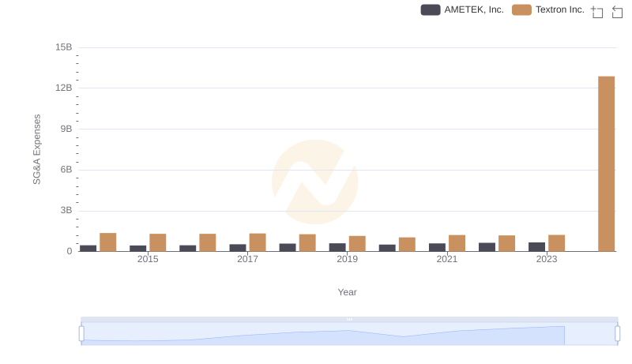The image size is (632, 364).
Task: Click the 2023 x-axis label
Action: click(547, 259)
